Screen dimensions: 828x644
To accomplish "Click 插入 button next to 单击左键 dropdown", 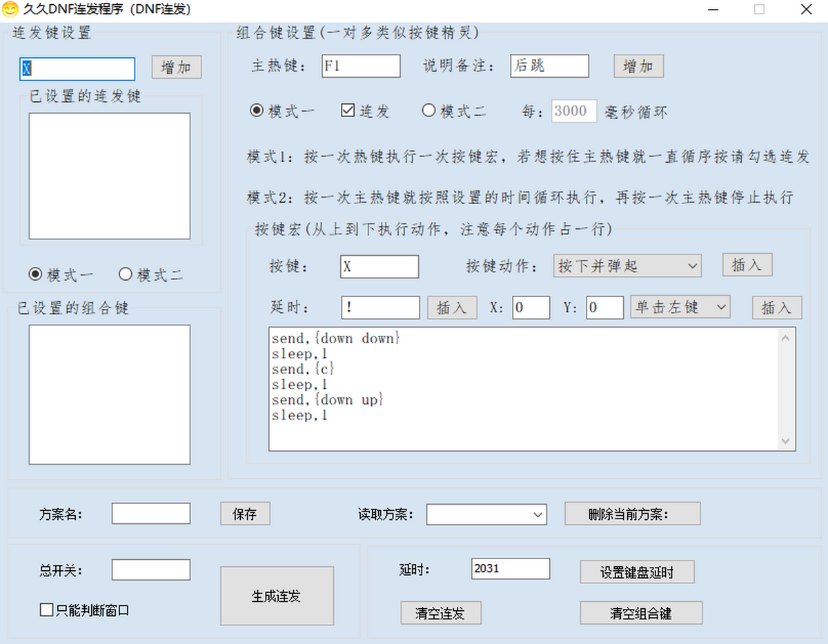I will [x=777, y=308].
